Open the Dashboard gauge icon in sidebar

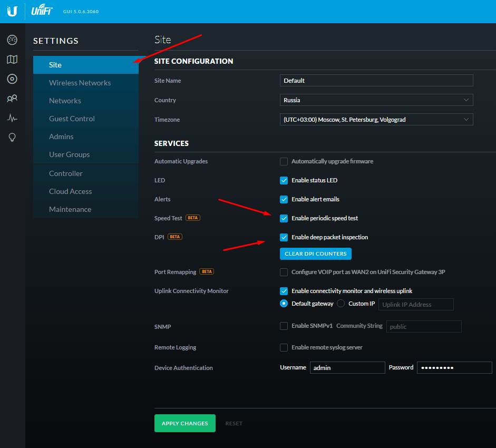pyautogui.click(x=12, y=40)
